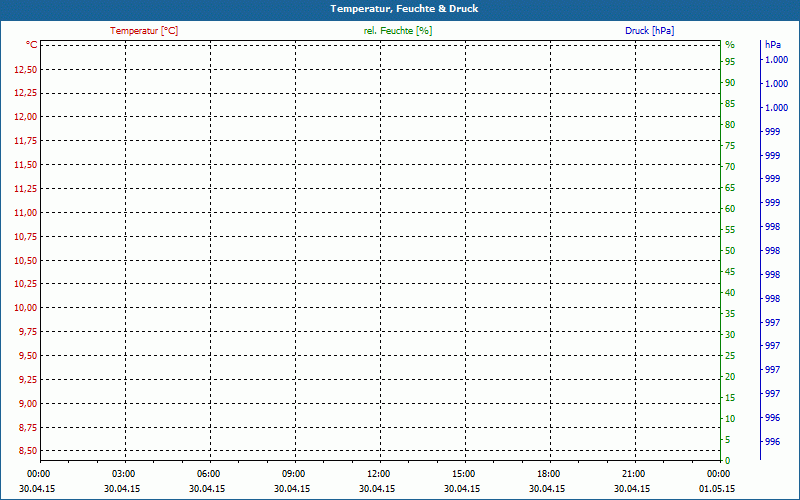This screenshot has height=500, width=800.
Task: Pick the 09:00 time axis marker
Action: pyautogui.click(x=293, y=473)
